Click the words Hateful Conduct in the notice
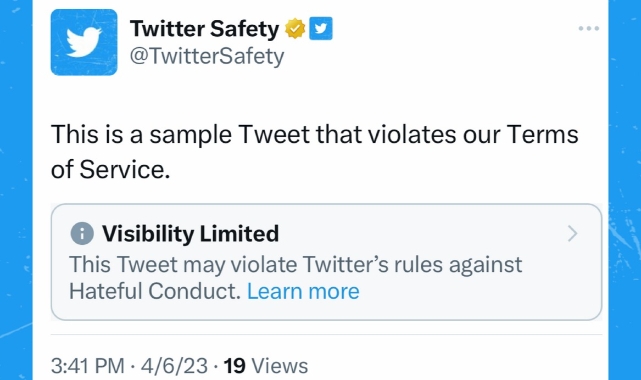The image size is (641, 380). click(x=155, y=291)
